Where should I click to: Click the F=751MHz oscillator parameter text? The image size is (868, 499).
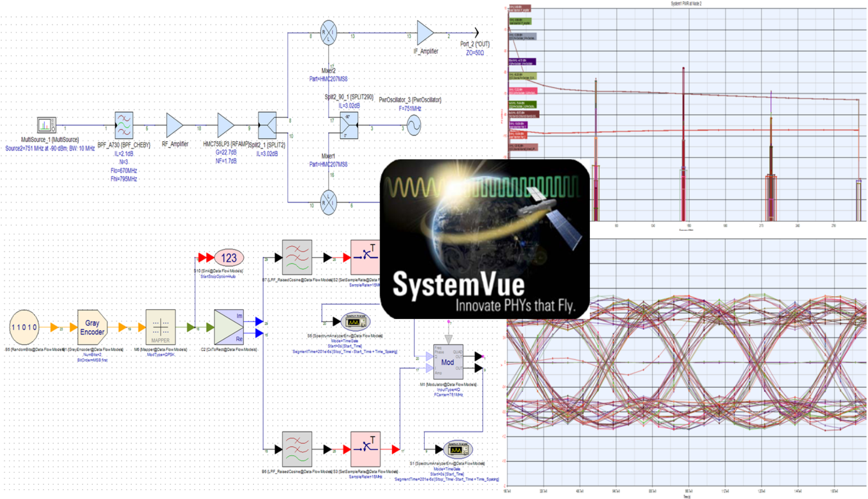pos(409,108)
